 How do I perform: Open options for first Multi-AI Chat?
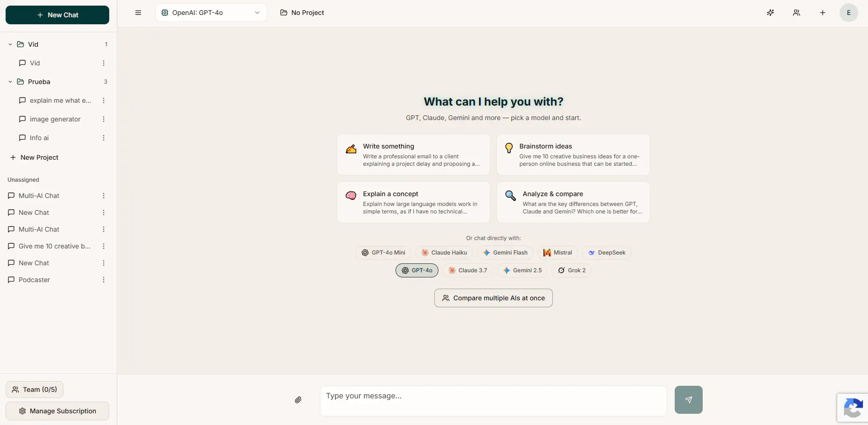104,196
